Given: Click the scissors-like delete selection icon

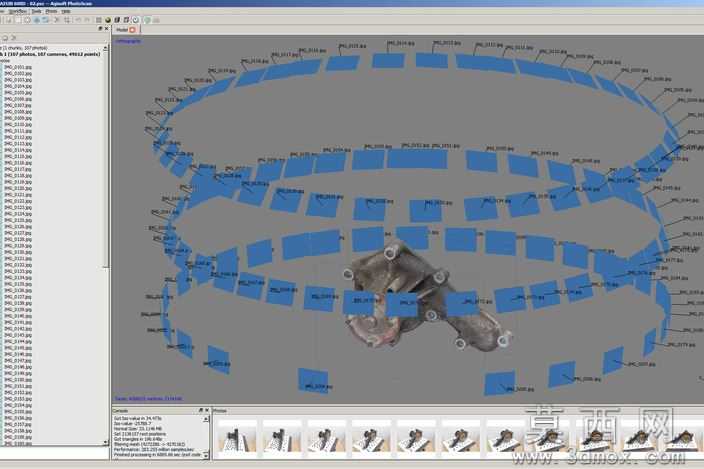Looking at the screenshot, I should pos(57,20).
